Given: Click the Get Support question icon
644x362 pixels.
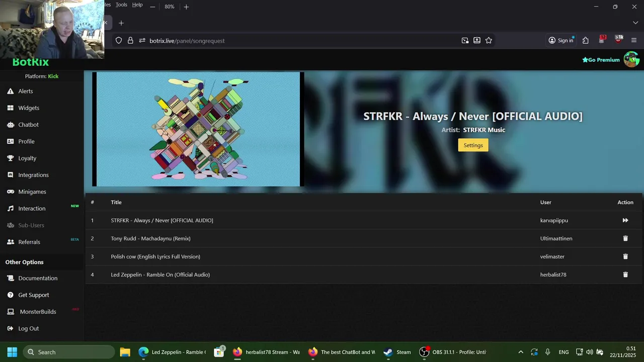Looking at the screenshot, I should click(10, 295).
